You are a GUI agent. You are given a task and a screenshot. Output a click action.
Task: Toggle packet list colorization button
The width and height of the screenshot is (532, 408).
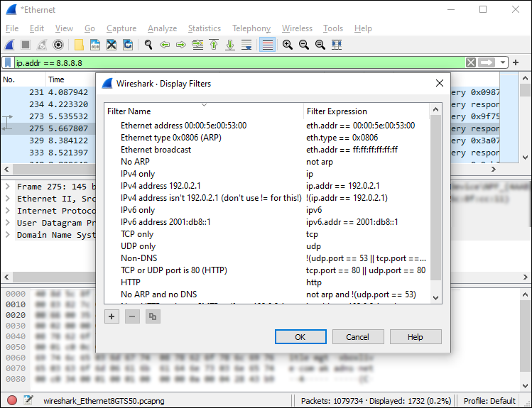click(x=268, y=45)
